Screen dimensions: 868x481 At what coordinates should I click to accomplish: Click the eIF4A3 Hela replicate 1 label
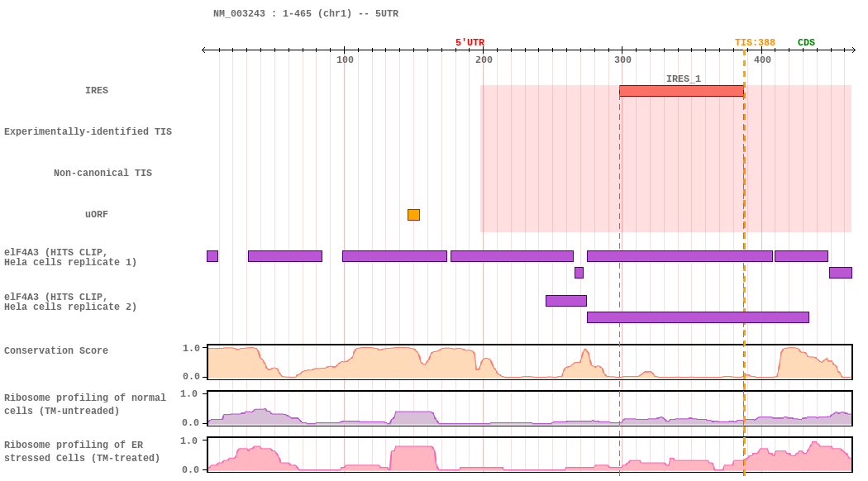pos(70,258)
